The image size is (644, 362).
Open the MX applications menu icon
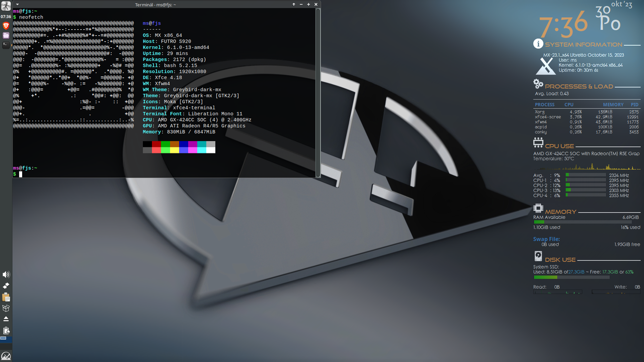tap(6, 356)
